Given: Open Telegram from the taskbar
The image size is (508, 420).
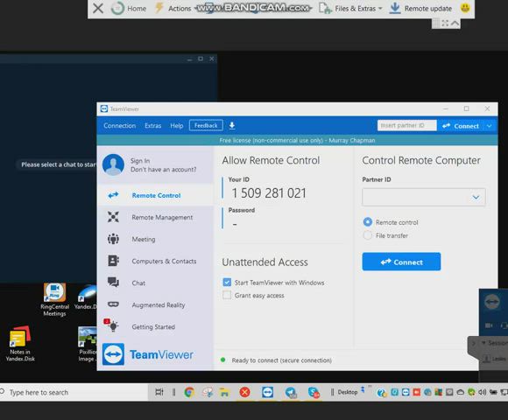Looking at the screenshot, I should tap(291, 392).
